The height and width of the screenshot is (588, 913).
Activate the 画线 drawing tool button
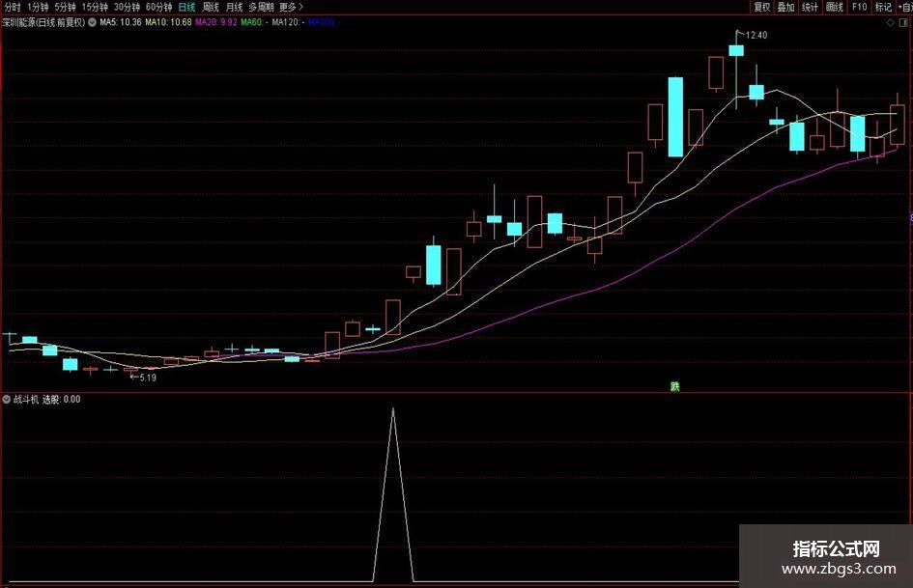tap(835, 7)
